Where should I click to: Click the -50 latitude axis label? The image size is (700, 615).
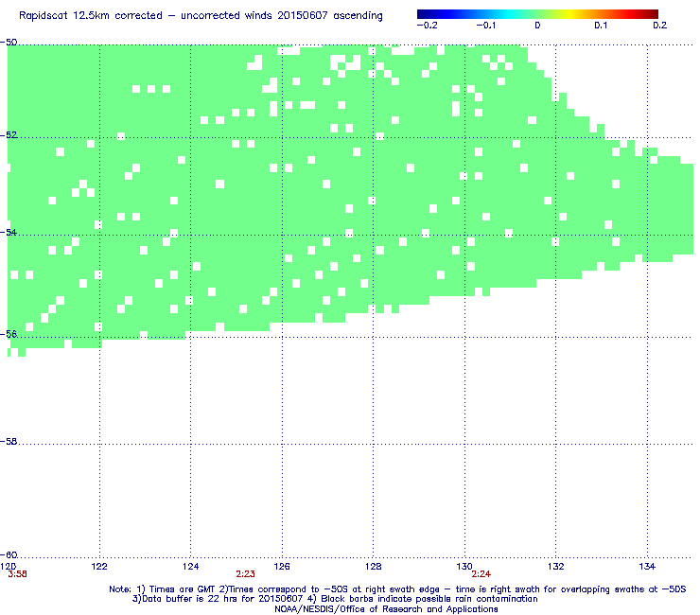[x=9, y=43]
